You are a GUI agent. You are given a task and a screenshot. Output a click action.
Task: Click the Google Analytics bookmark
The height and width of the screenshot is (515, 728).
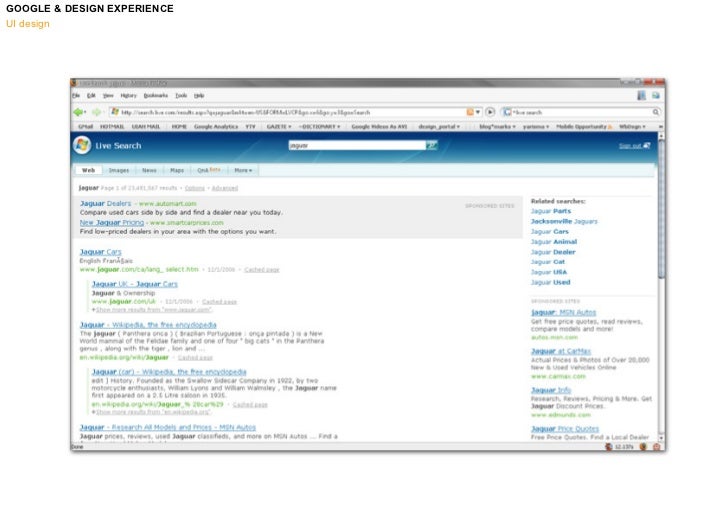[x=216, y=126]
